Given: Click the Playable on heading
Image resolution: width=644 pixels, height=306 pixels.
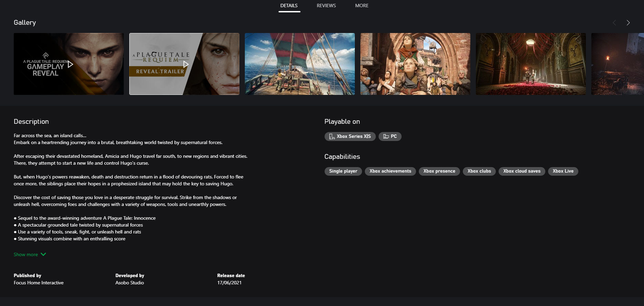Looking at the screenshot, I should (342, 122).
